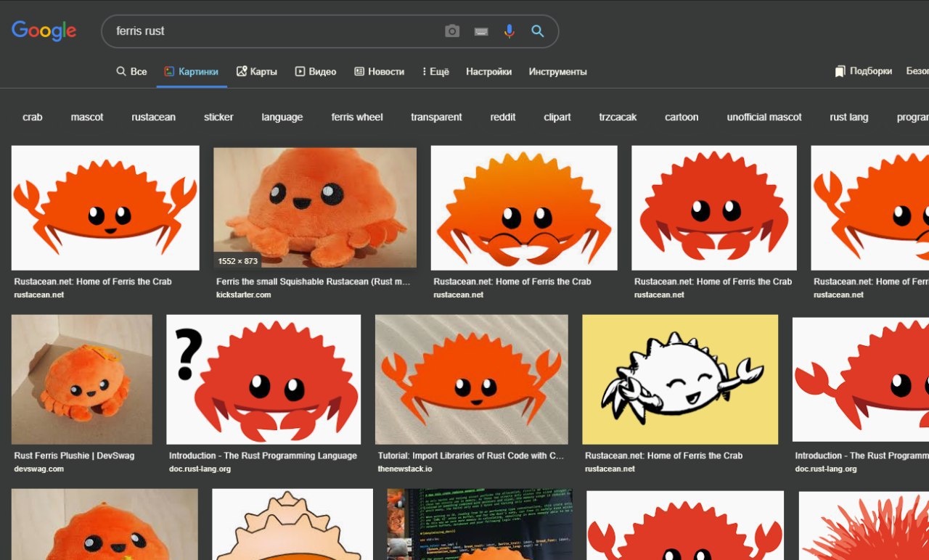Viewport: 929px width, 560px height.
Task: Open the Rust Ferris Plushie | DevSwag link
Action: pyautogui.click(x=74, y=456)
